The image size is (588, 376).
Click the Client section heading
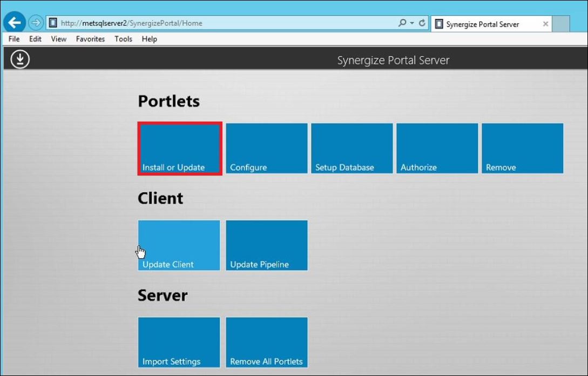[x=160, y=198]
